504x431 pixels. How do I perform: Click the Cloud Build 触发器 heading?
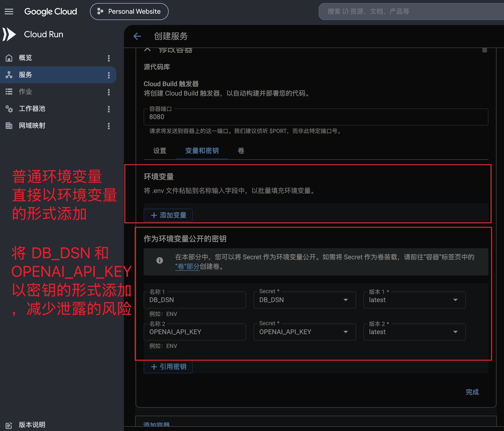(171, 84)
